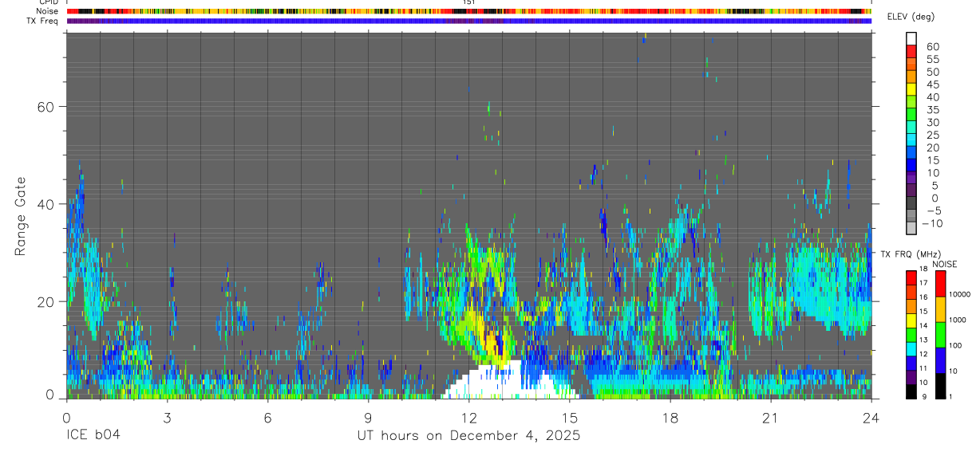Click the blue TX Freq strip
980x452 pixels.
pos(468,21)
